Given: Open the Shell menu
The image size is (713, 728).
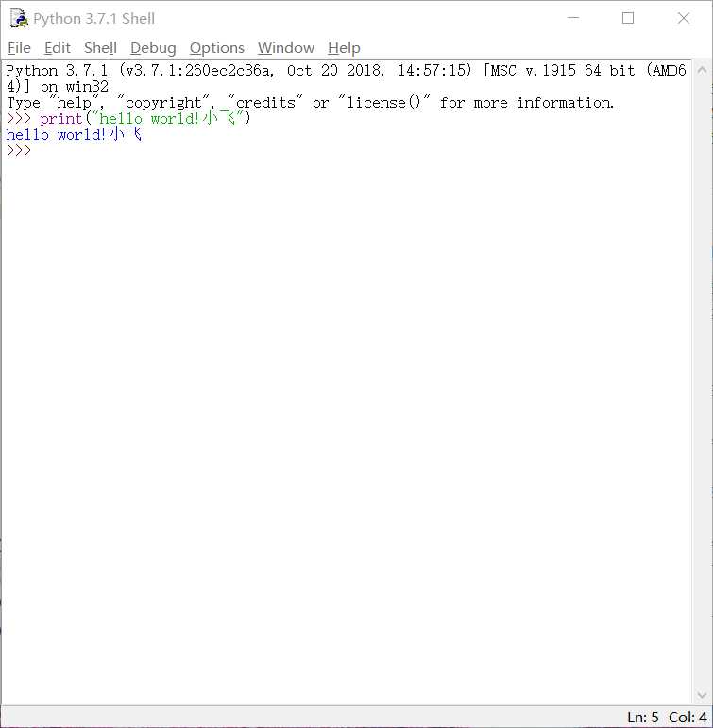Looking at the screenshot, I should pos(100,48).
